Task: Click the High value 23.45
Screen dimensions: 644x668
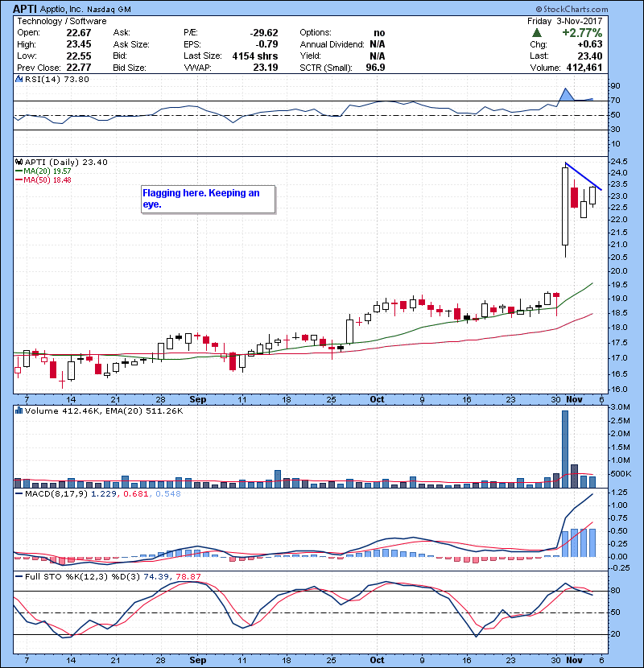Action: coord(79,44)
